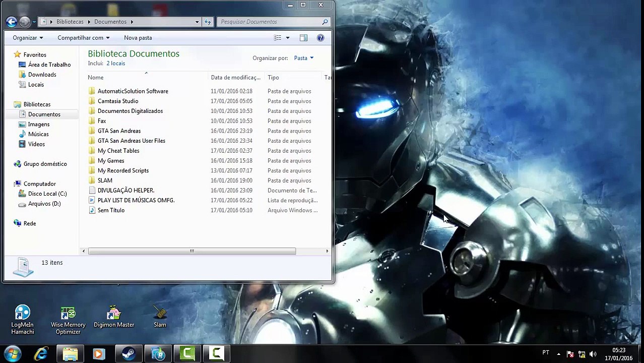Open Arquivos (D:) drive
Screen dimensions: 644x363
click(44, 204)
